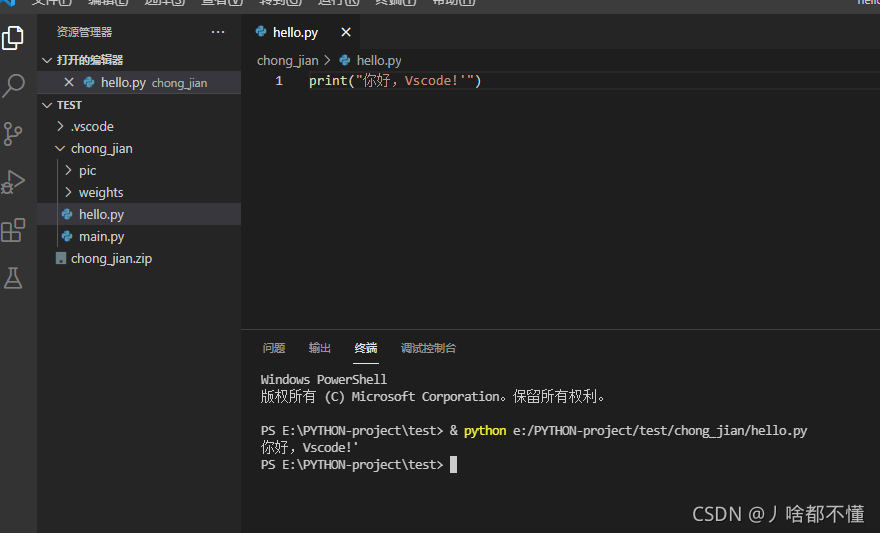Close the hello.py editor tab
The image size is (880, 533).
click(x=346, y=33)
